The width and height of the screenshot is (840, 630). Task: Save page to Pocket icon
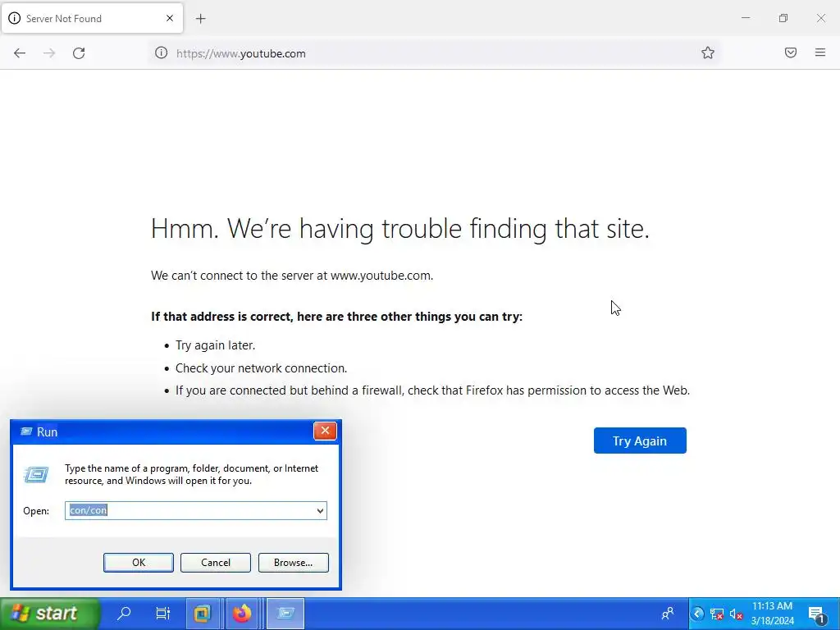pyautogui.click(x=791, y=52)
